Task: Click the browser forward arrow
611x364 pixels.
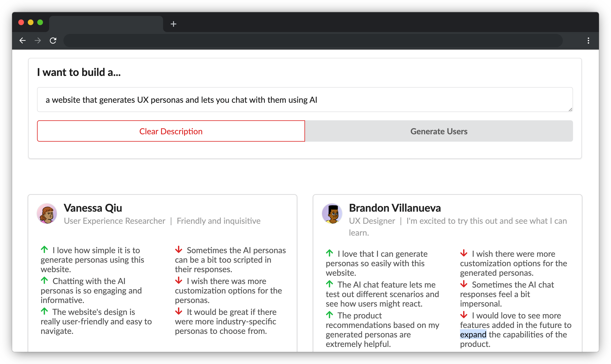Action: pyautogui.click(x=38, y=41)
